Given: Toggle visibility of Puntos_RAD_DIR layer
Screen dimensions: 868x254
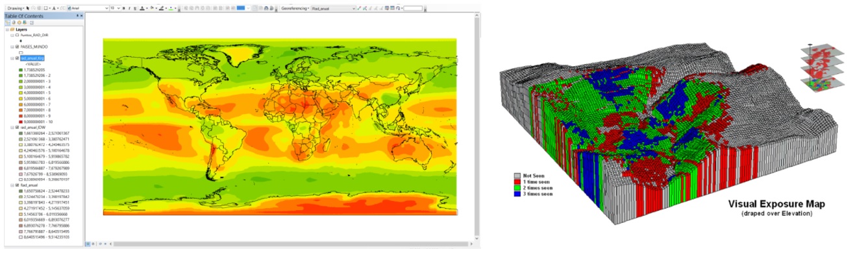Looking at the screenshot, I should click(x=17, y=35).
